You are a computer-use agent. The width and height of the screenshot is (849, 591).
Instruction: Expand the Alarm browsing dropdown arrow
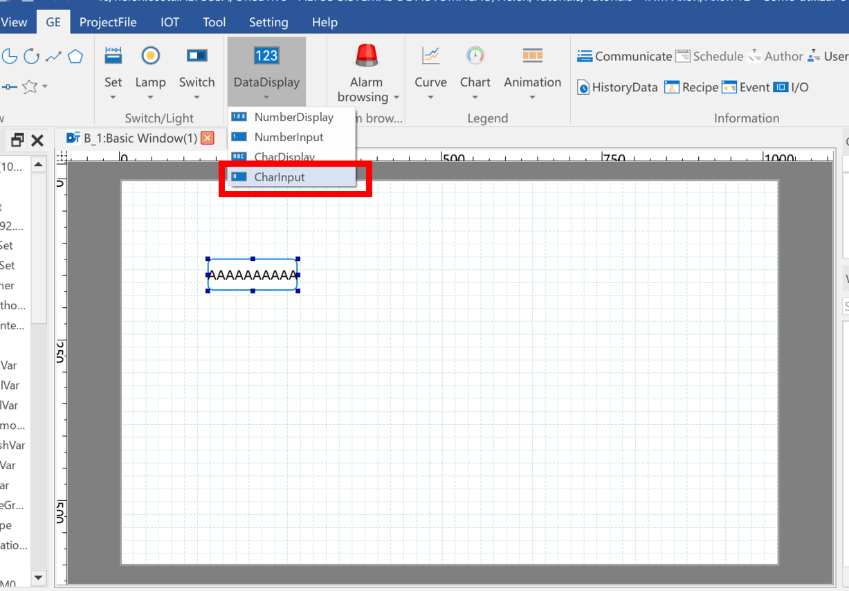coord(396,97)
